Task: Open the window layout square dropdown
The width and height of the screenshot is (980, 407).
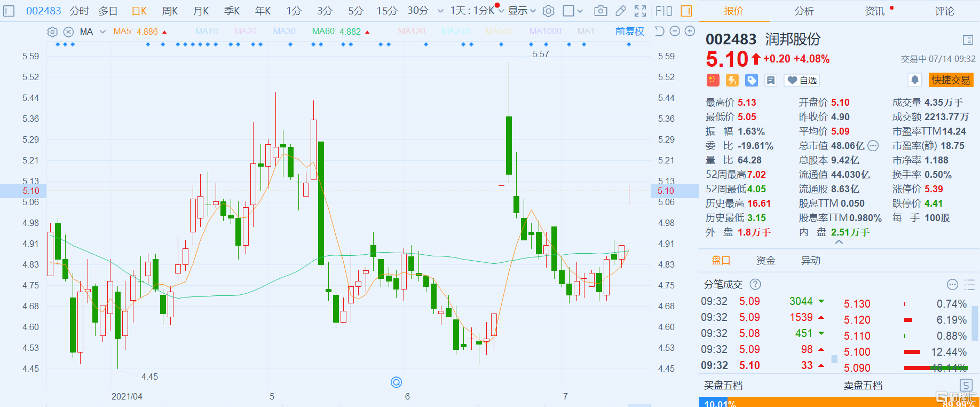Action: point(573,11)
